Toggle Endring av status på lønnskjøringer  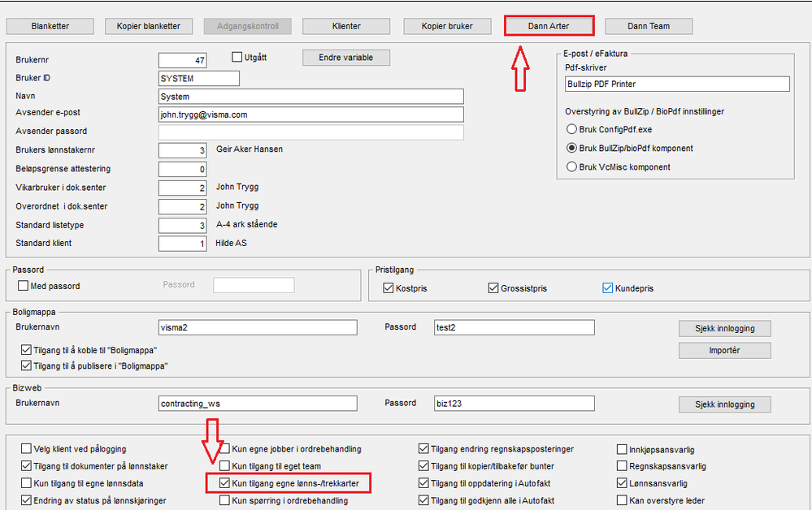click(26, 500)
